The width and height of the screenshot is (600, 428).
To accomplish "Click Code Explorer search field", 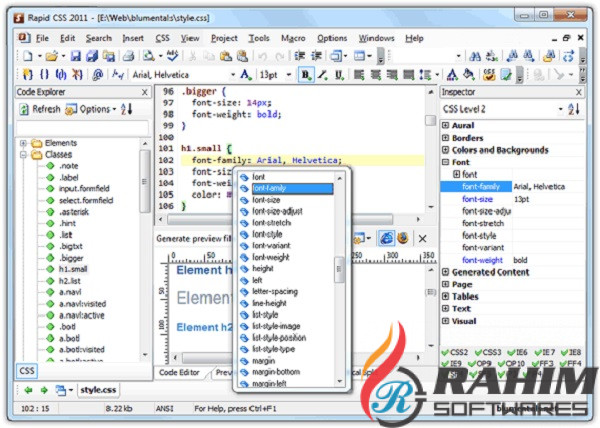I will [x=82, y=127].
